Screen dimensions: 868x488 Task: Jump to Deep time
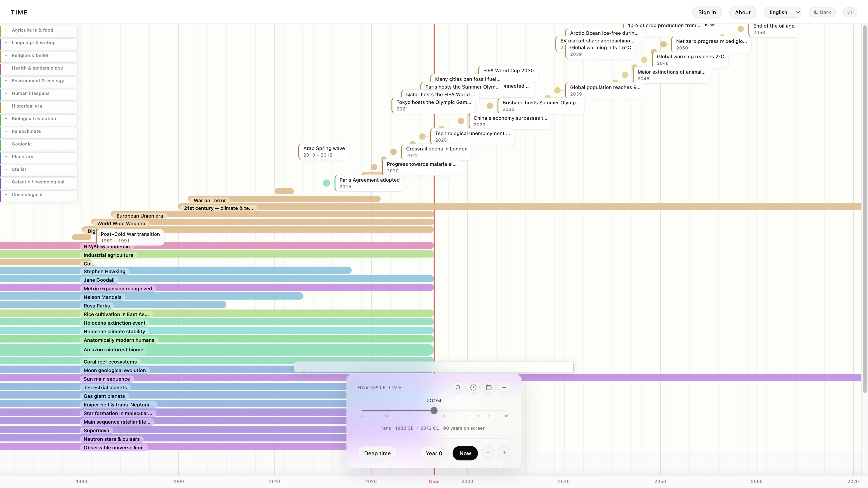pyautogui.click(x=377, y=453)
